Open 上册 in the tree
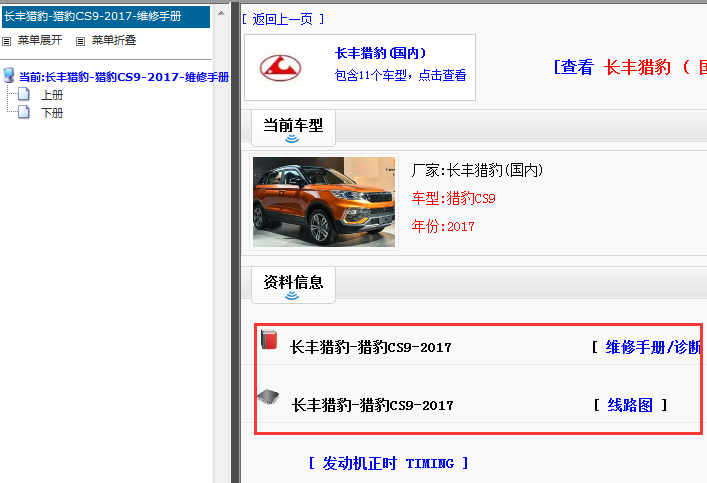Image resolution: width=707 pixels, height=483 pixels. click(x=52, y=95)
